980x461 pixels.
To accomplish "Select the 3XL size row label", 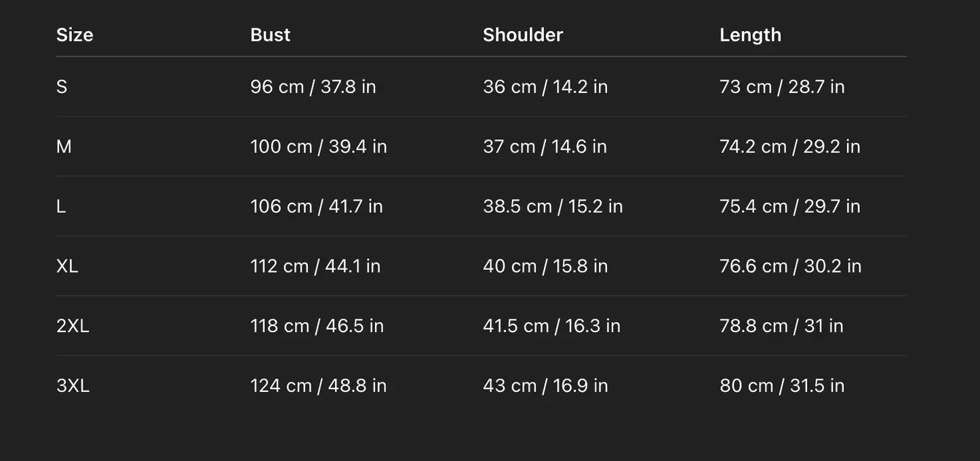I will click(73, 385).
